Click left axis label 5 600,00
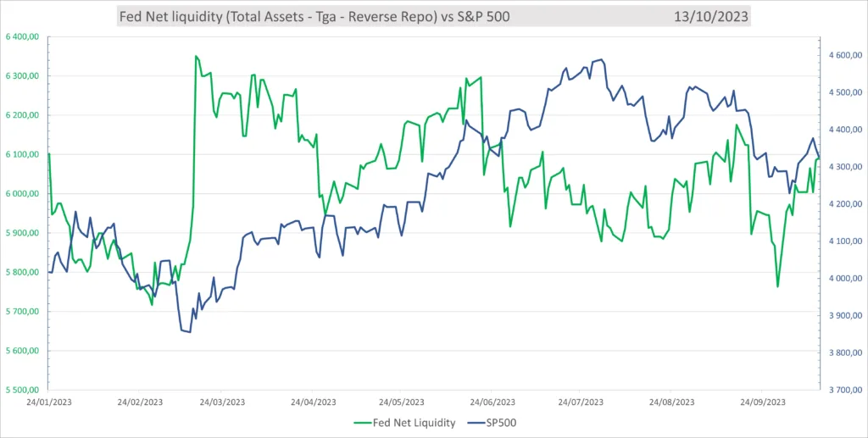 (21, 352)
